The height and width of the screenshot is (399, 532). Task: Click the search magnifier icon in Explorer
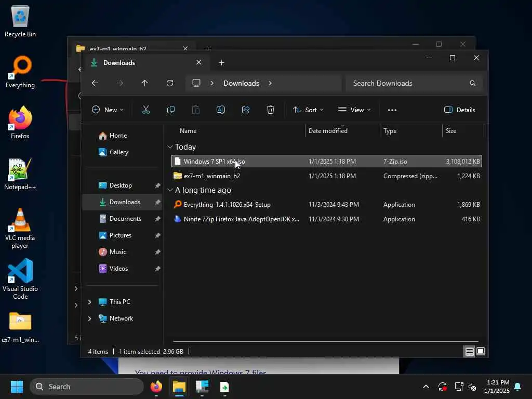472,83
